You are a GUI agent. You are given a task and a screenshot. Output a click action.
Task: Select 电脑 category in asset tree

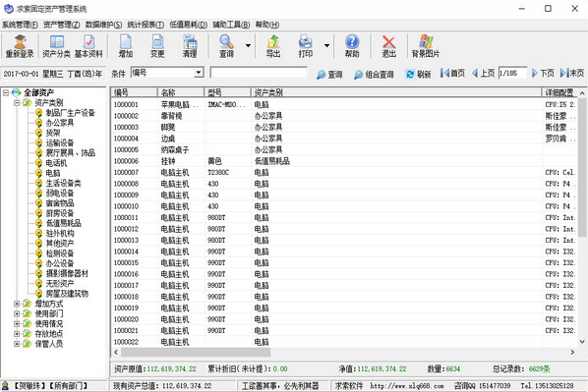point(53,173)
